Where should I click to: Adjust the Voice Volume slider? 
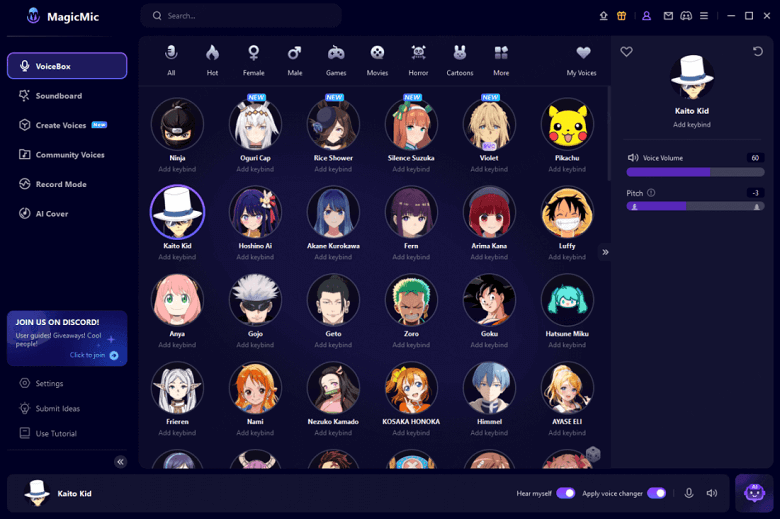pos(695,172)
